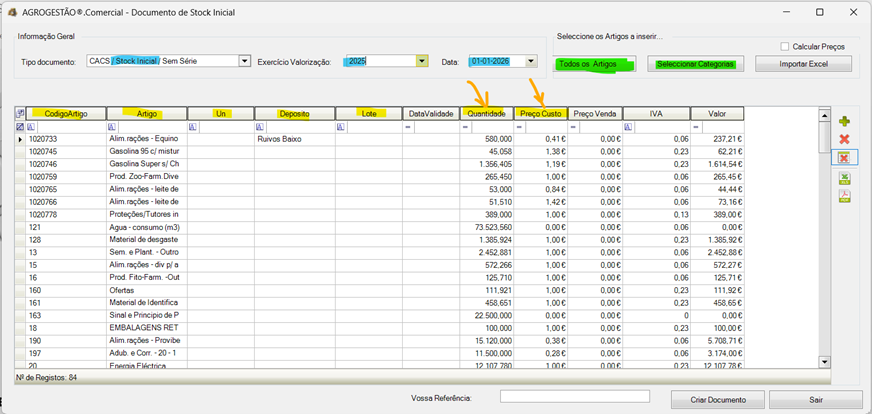Click the green plus add row icon
Screen dimensions: 872x414
pyautogui.click(x=845, y=121)
